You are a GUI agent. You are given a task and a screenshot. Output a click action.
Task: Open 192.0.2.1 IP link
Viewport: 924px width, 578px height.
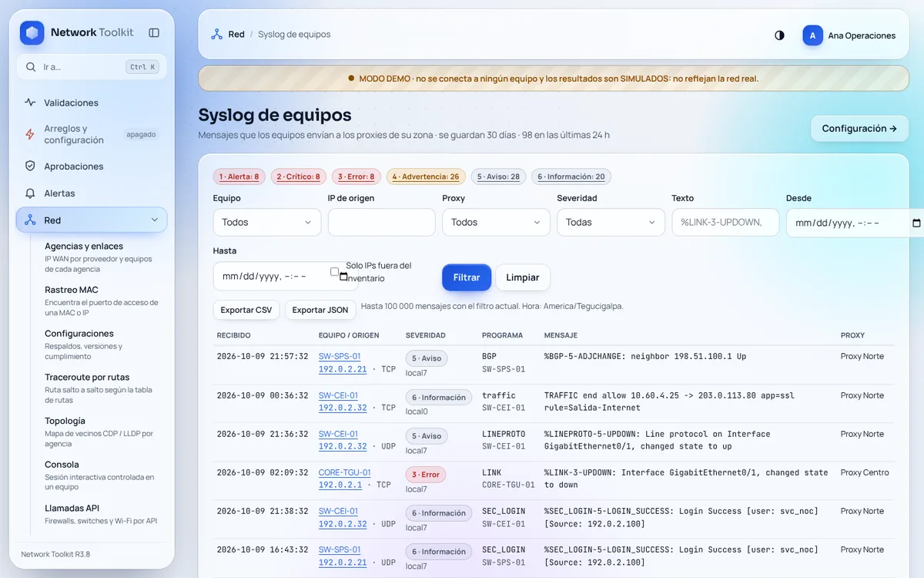coord(340,485)
